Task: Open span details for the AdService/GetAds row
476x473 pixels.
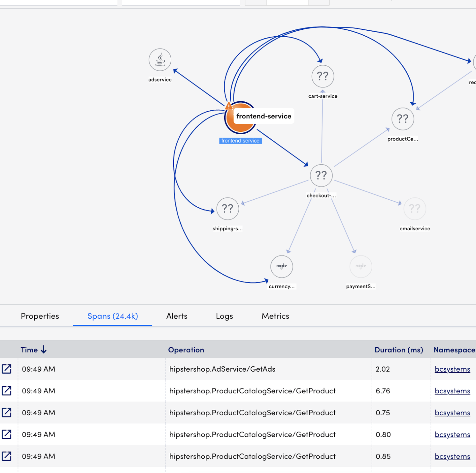Action: (x=7, y=369)
